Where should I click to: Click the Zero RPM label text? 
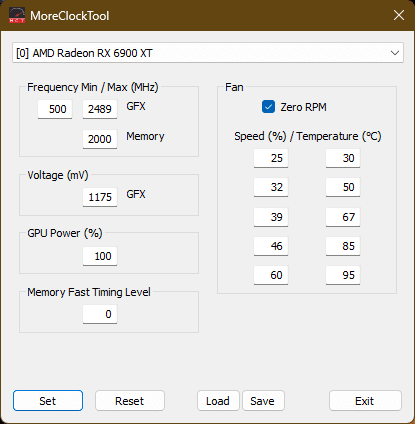pyautogui.click(x=303, y=107)
